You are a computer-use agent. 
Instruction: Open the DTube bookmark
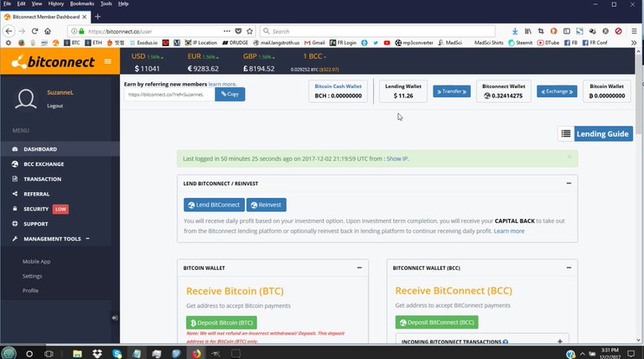coord(548,42)
